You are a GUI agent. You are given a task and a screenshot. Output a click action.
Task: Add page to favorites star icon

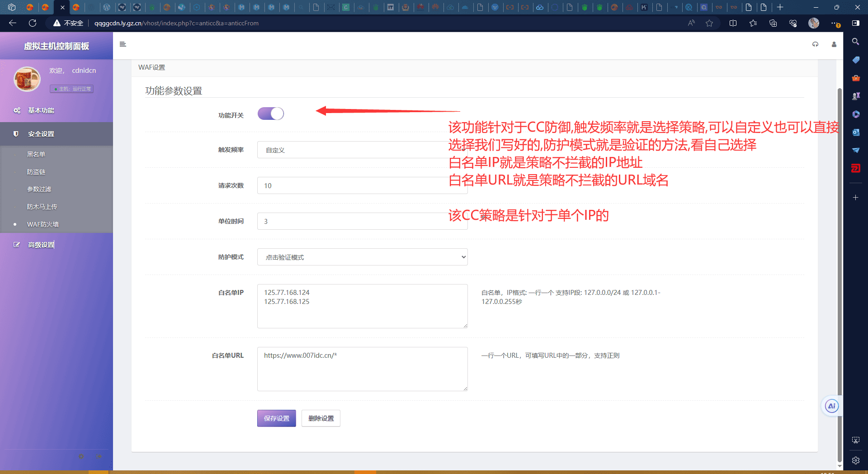tap(709, 23)
